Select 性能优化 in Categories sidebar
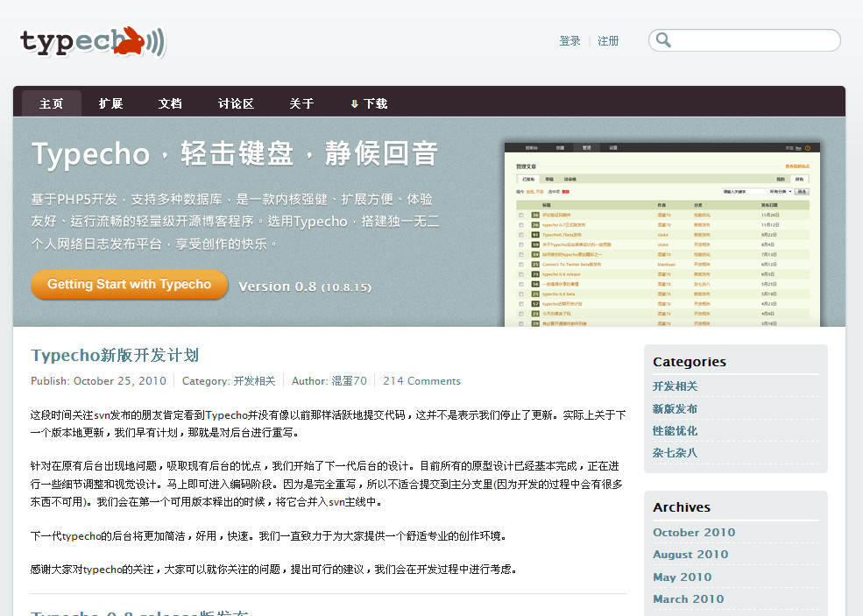 coord(675,430)
